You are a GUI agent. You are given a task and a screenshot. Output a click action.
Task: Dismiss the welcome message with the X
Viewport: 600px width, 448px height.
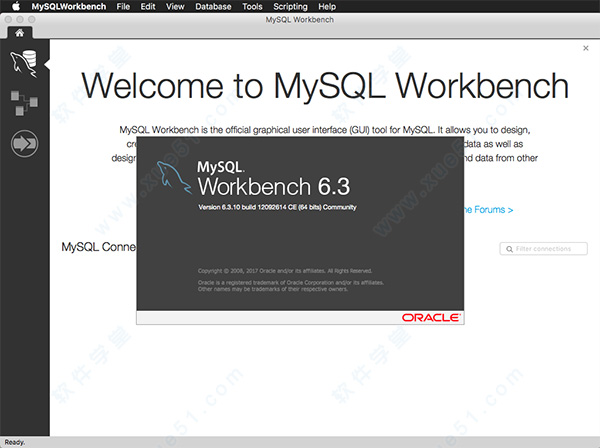585,48
